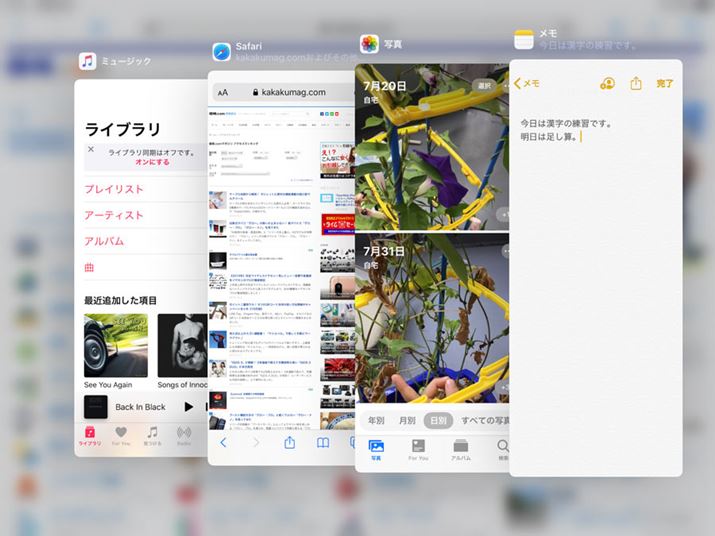715x536 pixels.
Task: Tap the share icon in Notes
Action: tap(636, 84)
